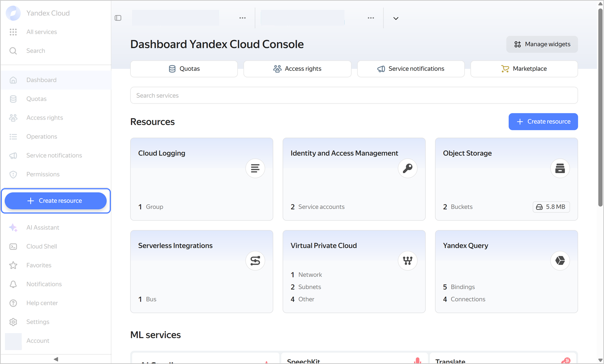Open the Marketplace tab
The height and width of the screenshot is (364, 604).
(x=524, y=69)
